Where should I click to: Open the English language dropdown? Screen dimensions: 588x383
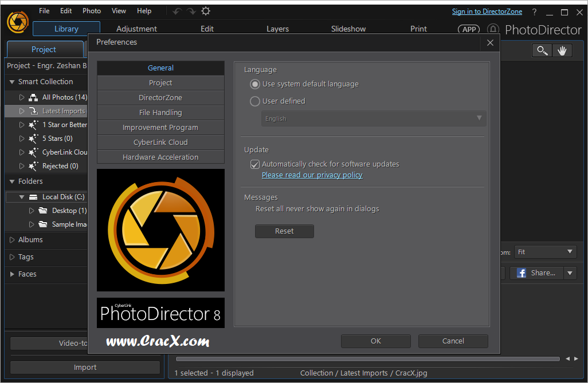pos(374,119)
